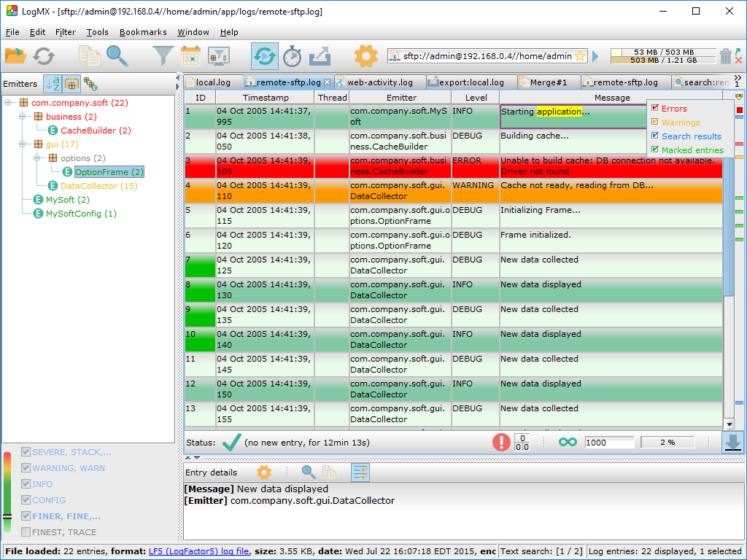This screenshot has width=747, height=560.
Task: Switch to the export:local.log tab
Action: click(x=471, y=82)
